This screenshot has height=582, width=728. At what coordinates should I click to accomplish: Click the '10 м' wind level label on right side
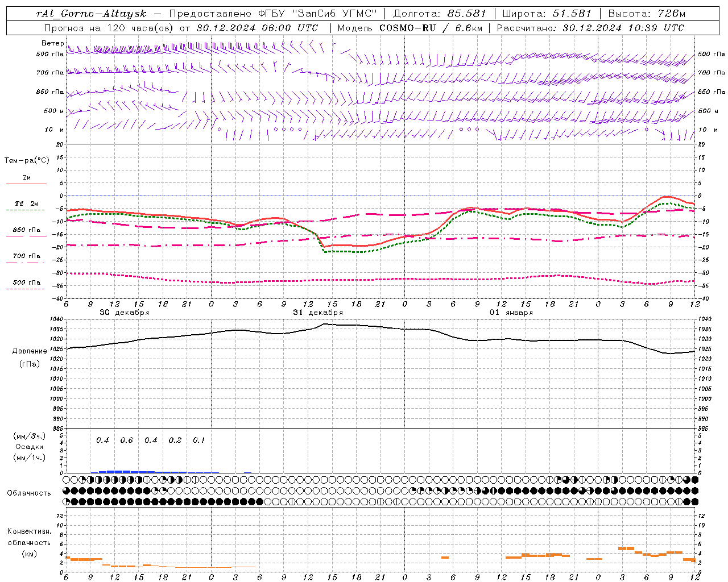pos(708,130)
